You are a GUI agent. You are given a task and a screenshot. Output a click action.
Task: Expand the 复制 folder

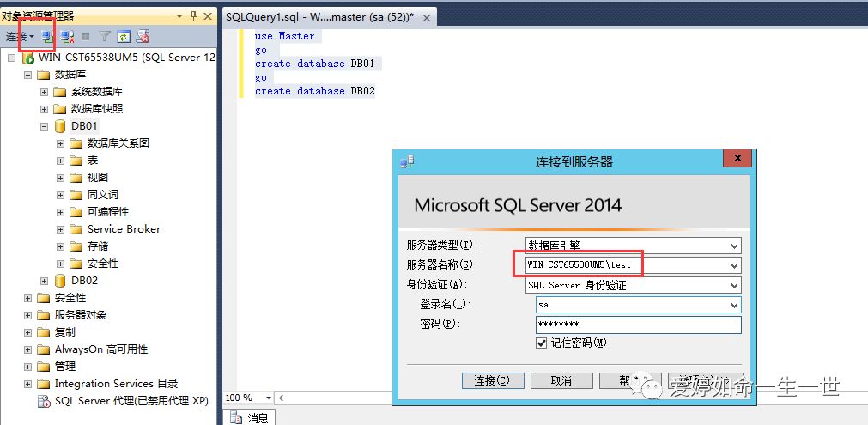coord(27,332)
